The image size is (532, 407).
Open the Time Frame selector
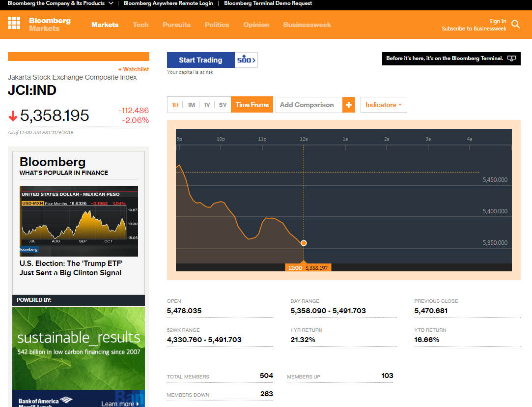pos(252,105)
